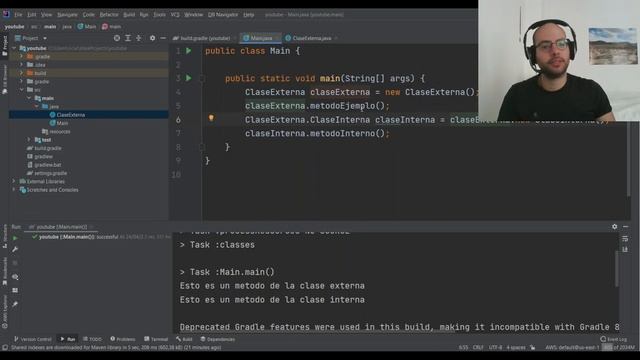Click editor vertical scrollbar
640x360 pixels.
(629, 159)
